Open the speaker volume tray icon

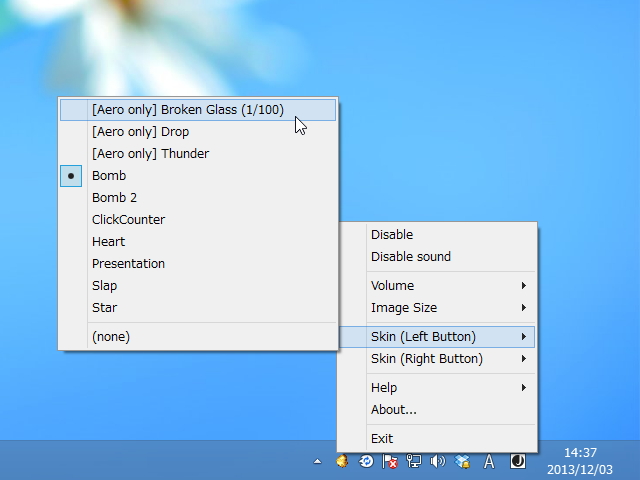point(438,461)
